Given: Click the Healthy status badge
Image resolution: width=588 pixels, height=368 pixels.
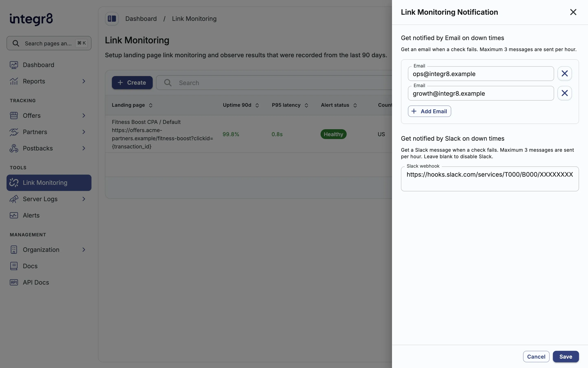Looking at the screenshot, I should 333,134.
